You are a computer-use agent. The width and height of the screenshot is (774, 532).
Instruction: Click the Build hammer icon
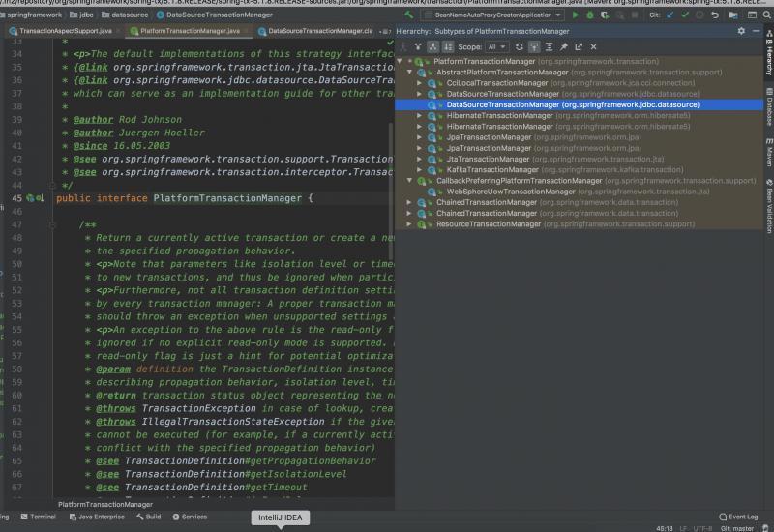coord(409,15)
